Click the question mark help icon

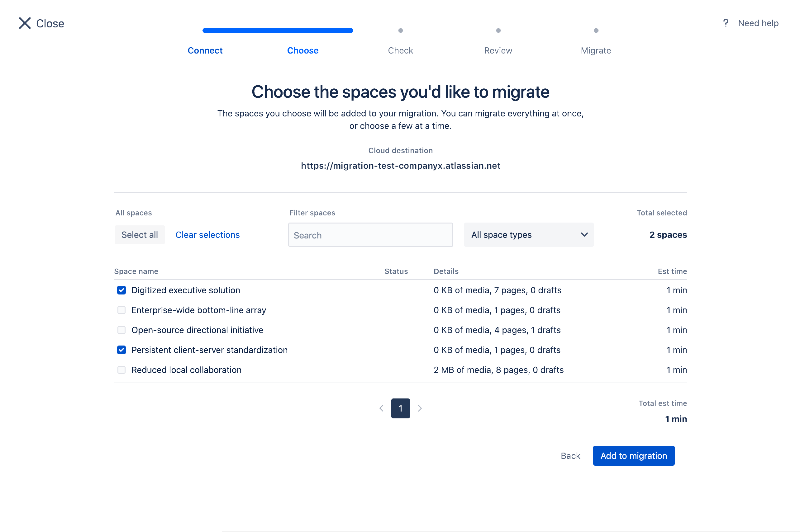pos(725,23)
